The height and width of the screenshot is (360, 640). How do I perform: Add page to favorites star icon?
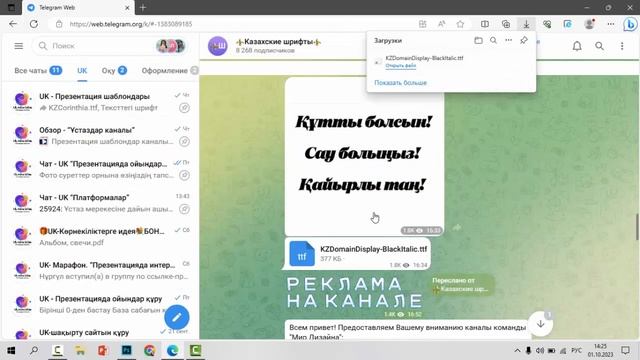click(x=460, y=24)
